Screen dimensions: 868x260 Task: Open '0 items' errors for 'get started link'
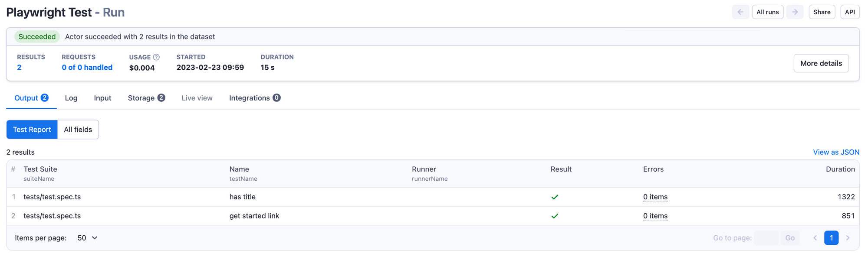pos(655,216)
